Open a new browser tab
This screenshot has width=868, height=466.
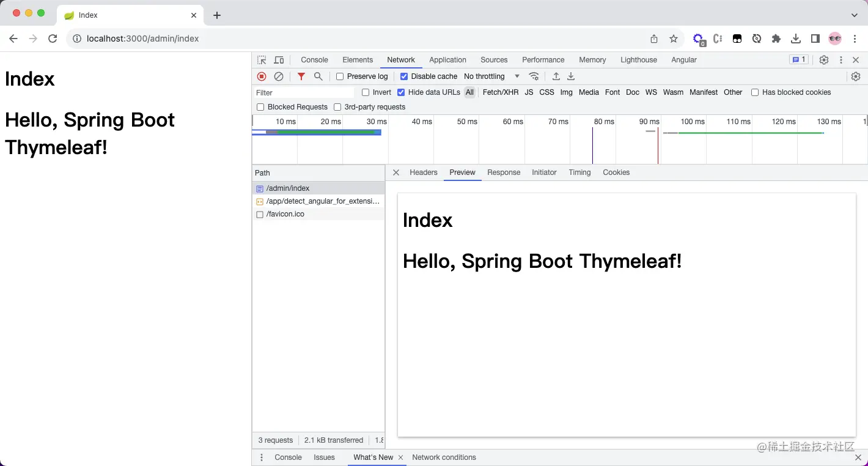217,15
